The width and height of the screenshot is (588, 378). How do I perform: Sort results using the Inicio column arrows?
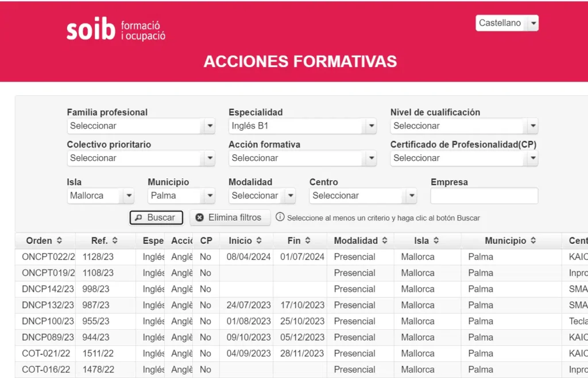(258, 240)
